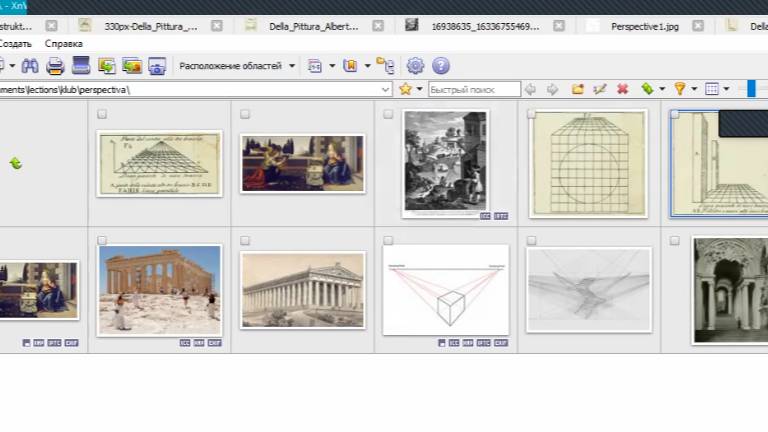Open the sort order dropdown arrow
The width and height of the screenshot is (768, 432).
coord(332,66)
